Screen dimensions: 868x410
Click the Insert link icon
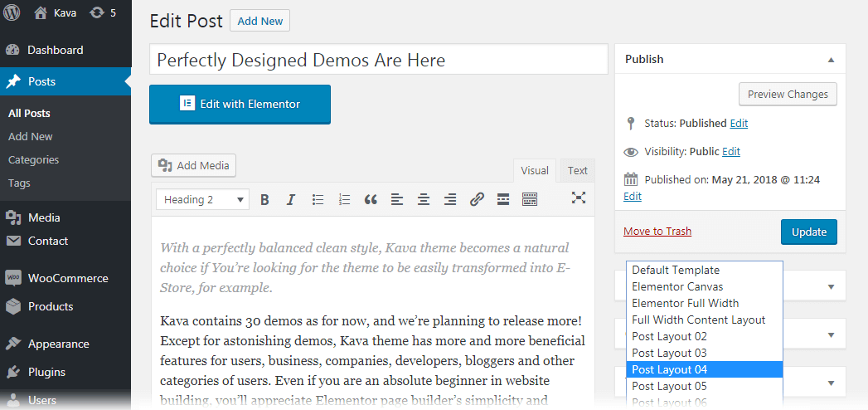(x=477, y=199)
